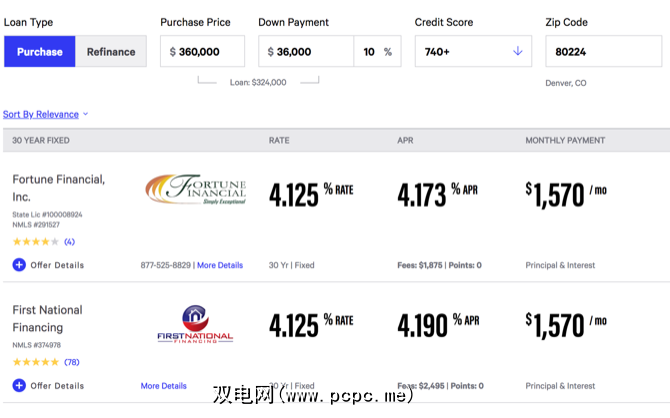670x418 pixels.
Task: Click NMLS #291527 license text
Action: 36,225
